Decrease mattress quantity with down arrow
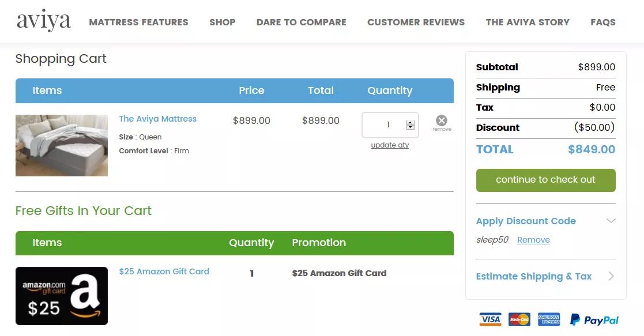This screenshot has width=644, height=336. pos(410,127)
